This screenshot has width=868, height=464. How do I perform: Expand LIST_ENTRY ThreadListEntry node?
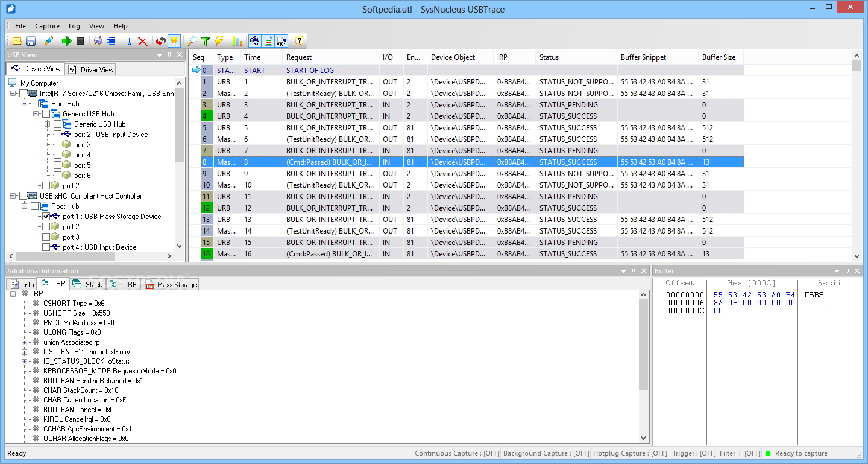(x=25, y=352)
